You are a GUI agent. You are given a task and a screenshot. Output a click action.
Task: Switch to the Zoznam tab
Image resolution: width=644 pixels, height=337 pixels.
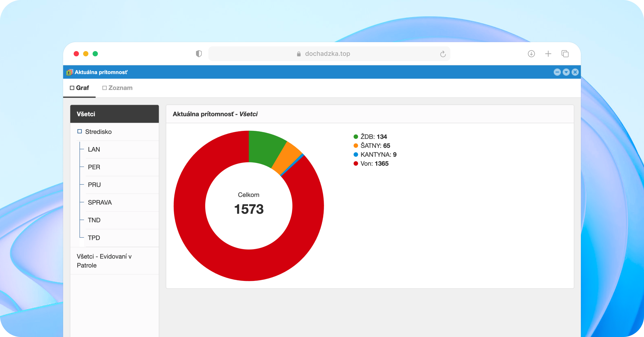click(x=117, y=88)
